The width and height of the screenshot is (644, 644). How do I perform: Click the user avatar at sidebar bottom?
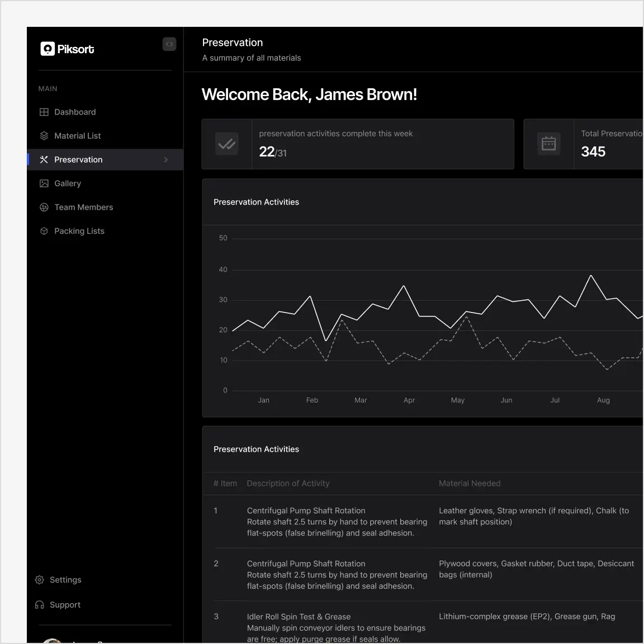(x=53, y=641)
